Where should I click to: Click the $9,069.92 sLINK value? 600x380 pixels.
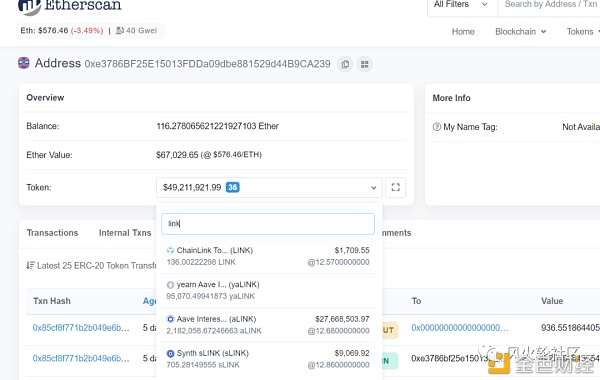pyautogui.click(x=352, y=353)
